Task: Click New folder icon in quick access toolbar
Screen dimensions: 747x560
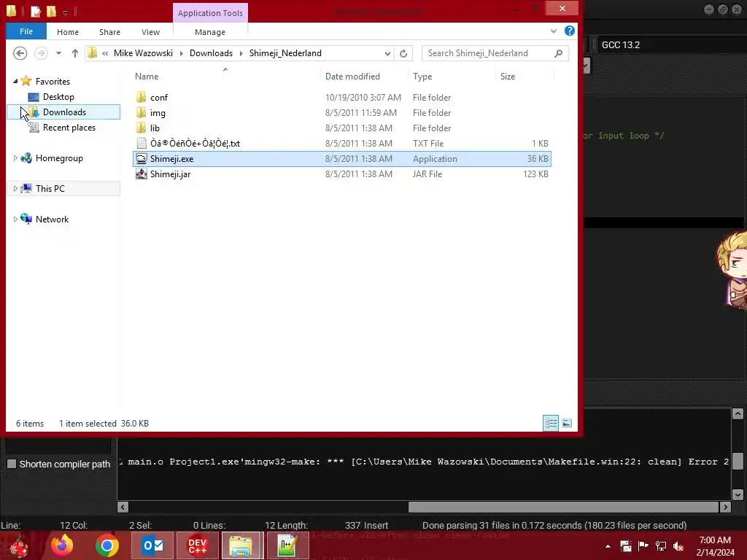Action: (x=51, y=11)
